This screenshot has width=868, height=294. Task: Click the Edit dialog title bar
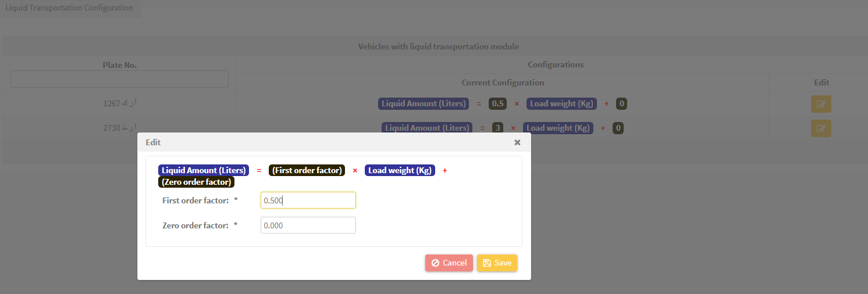334,142
